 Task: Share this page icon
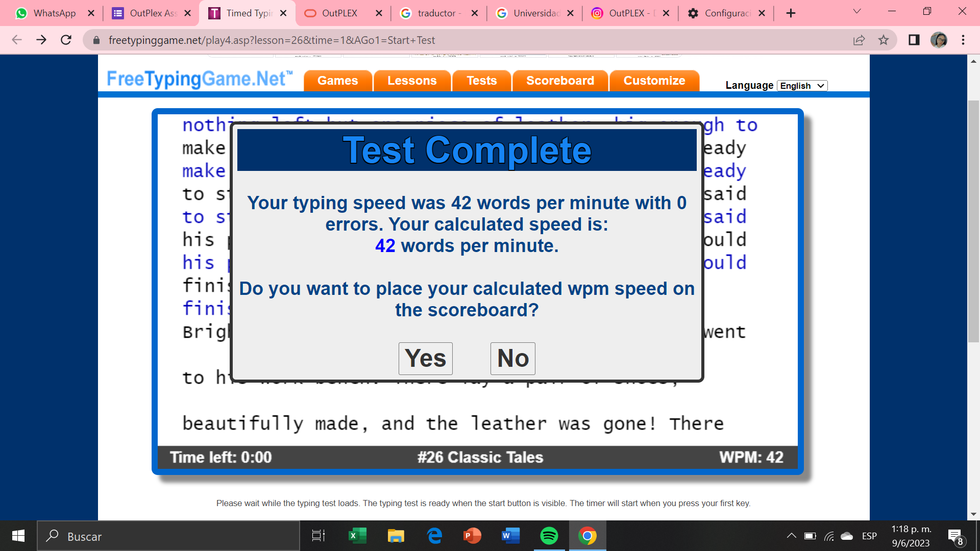859,40
